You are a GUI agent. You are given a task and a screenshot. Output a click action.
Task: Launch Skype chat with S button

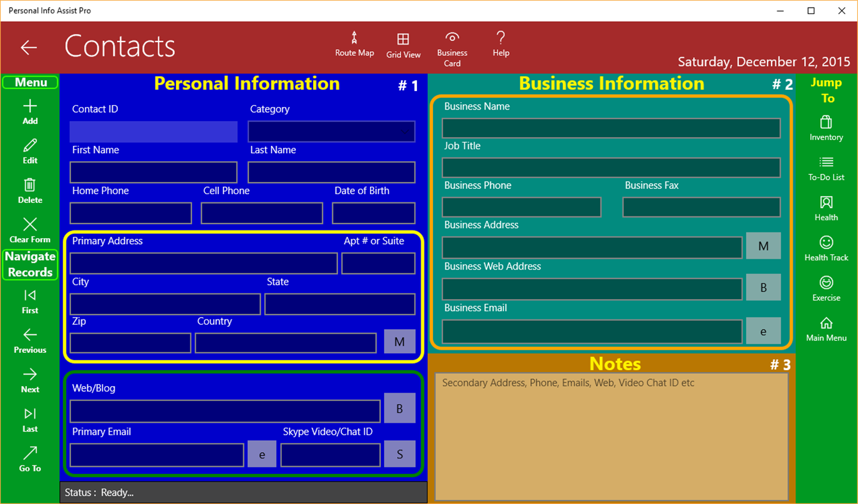pos(400,453)
